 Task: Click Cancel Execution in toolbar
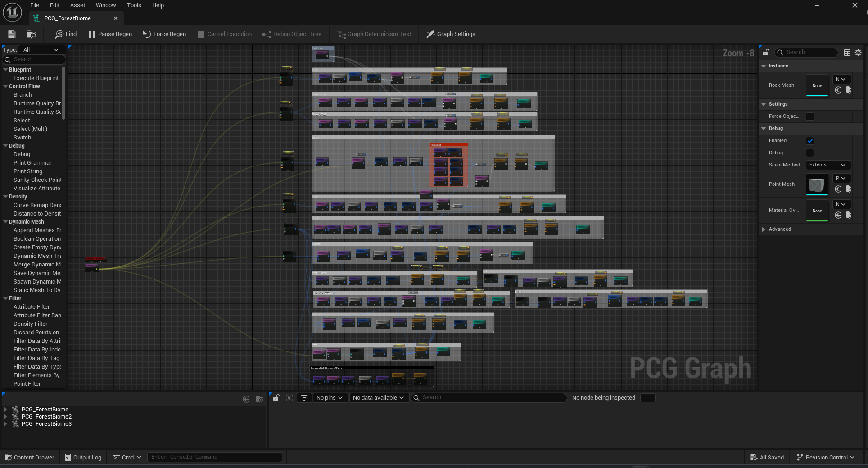(225, 34)
